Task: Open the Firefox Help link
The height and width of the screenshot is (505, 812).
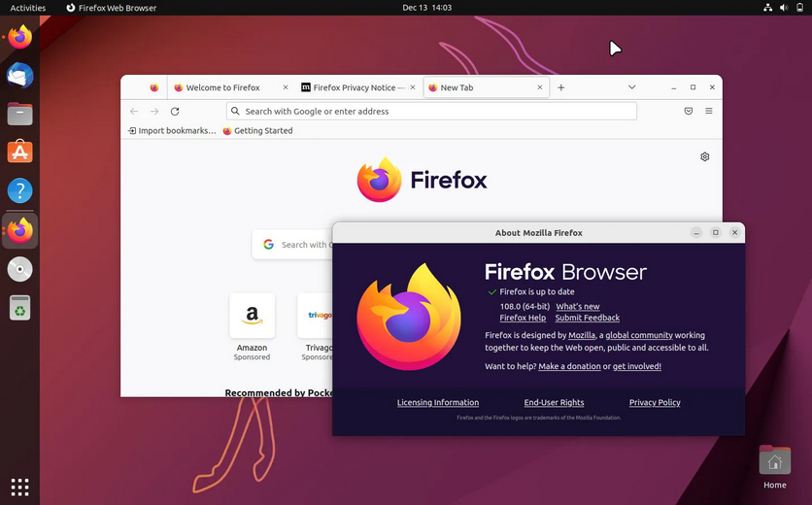Action: coord(523,318)
